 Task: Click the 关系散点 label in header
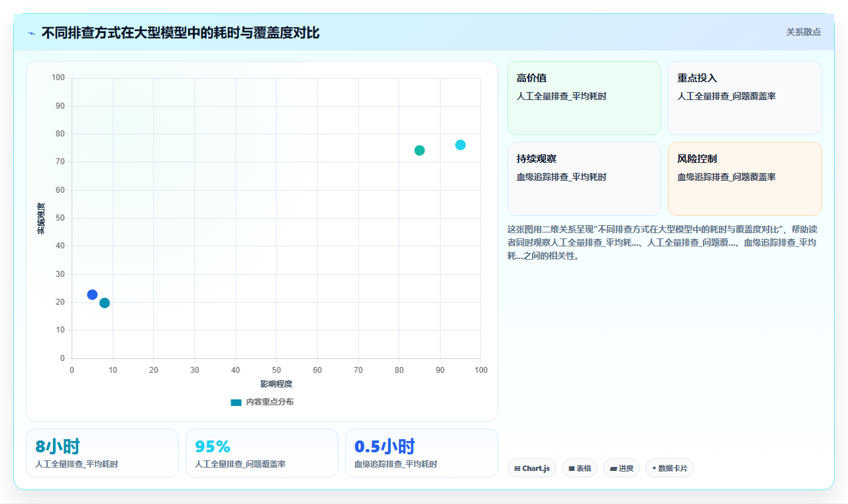804,32
